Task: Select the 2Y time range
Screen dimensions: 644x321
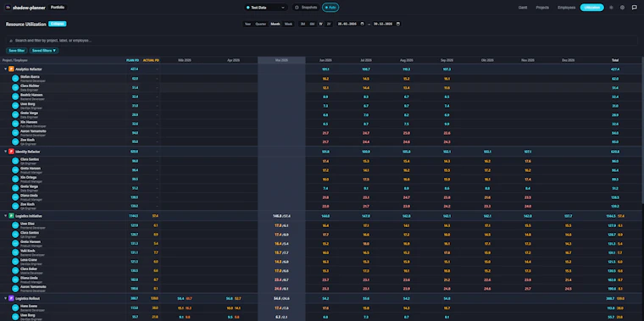Action: (329, 24)
